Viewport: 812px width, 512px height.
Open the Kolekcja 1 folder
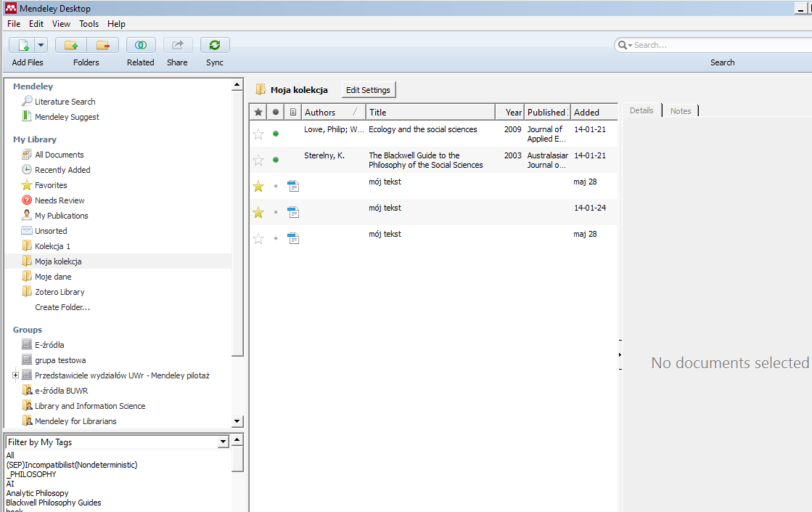[52, 246]
